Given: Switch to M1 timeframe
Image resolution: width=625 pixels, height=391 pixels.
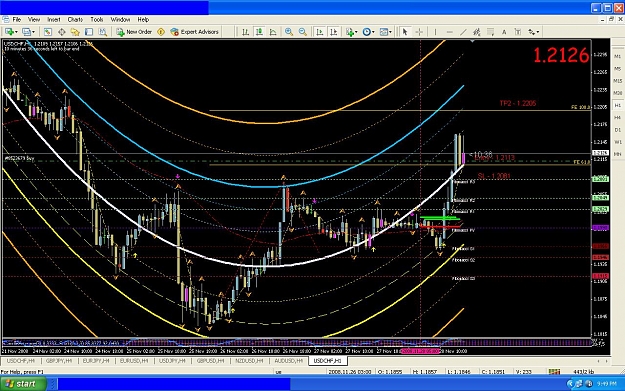Looking at the screenshot, I should [617, 57].
